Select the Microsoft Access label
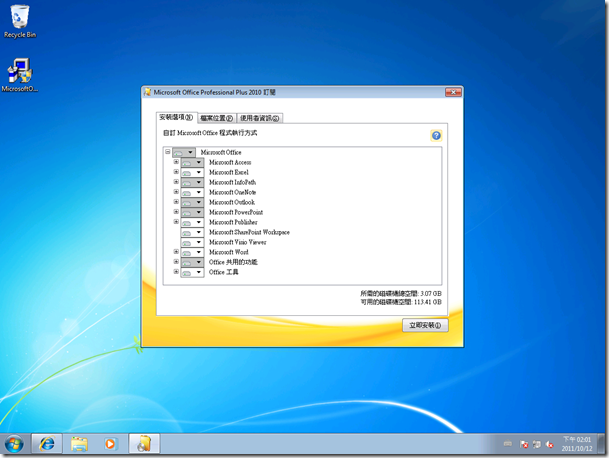Screen dimensions: 609x458 click(x=230, y=162)
